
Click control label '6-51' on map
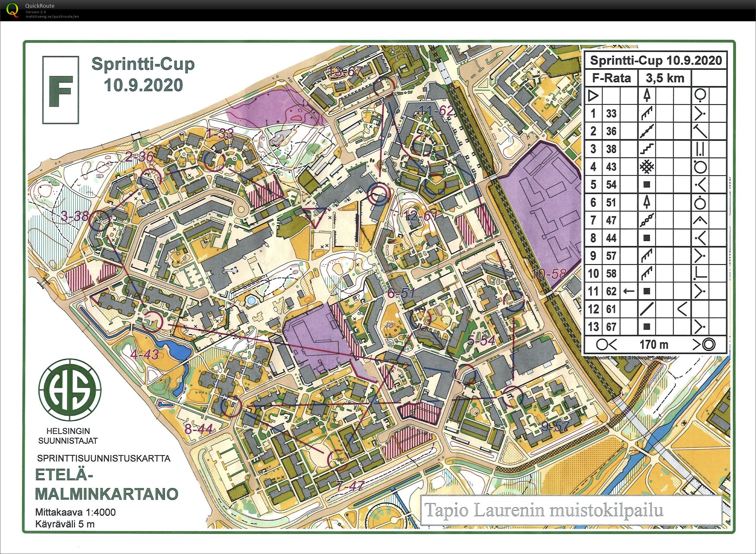click(401, 293)
